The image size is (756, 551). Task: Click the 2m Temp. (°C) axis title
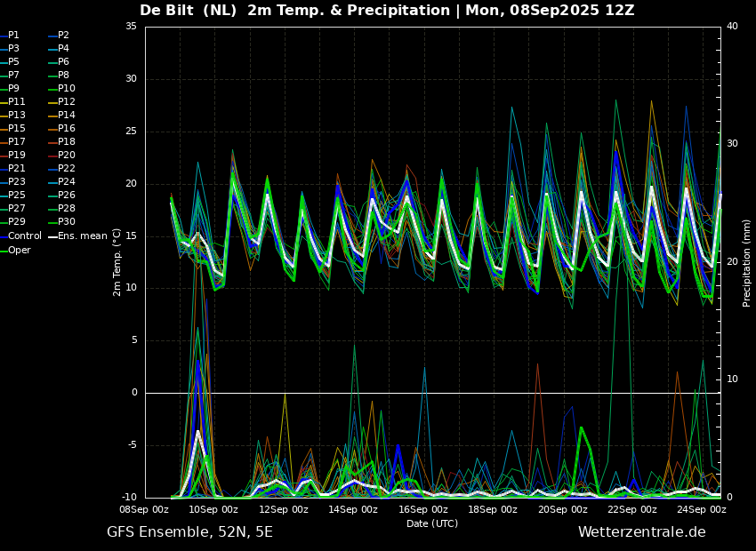[x=117, y=262]
